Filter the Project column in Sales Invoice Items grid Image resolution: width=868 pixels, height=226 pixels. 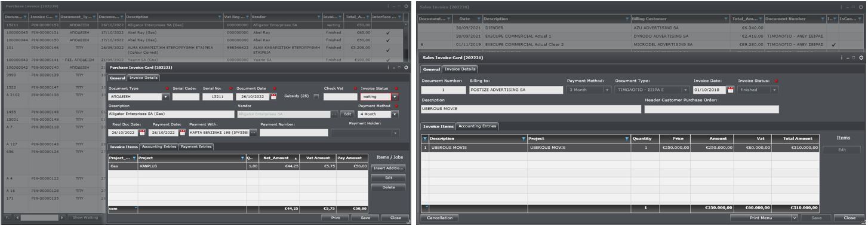(x=627, y=139)
